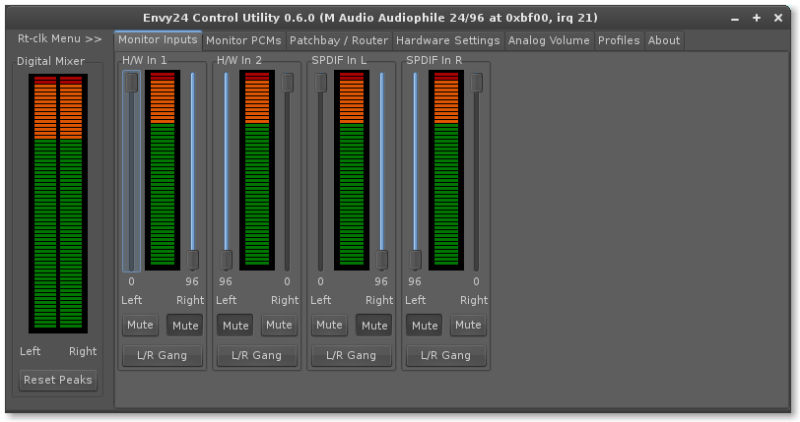The height and width of the screenshot is (422, 800).
Task: Click the SPDIF In R group label
Action: [434, 60]
